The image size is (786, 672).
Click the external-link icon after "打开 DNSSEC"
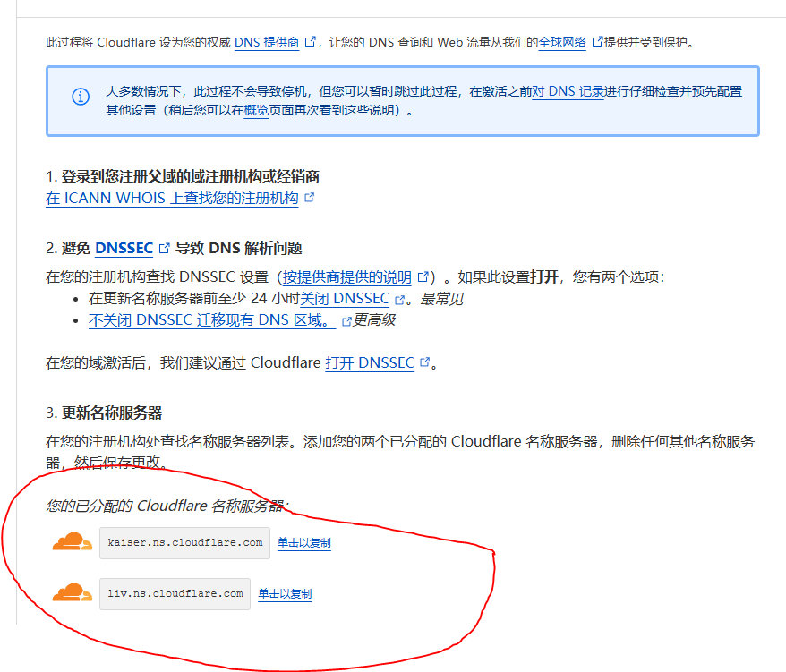click(425, 363)
